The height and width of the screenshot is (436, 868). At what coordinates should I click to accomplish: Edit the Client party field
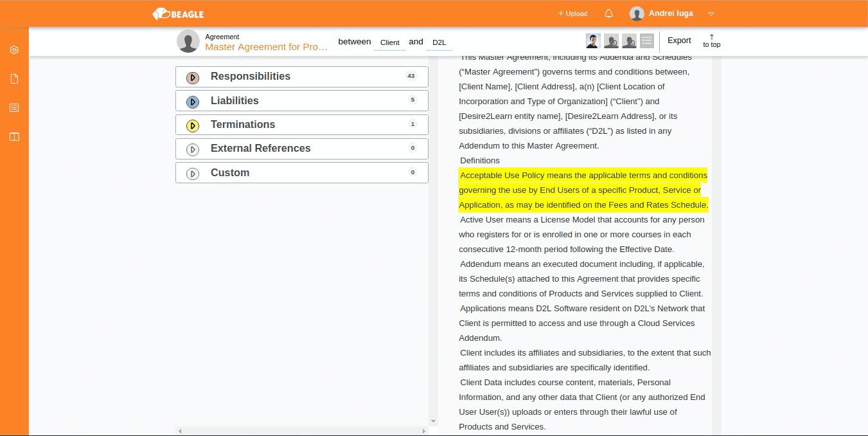click(x=390, y=42)
